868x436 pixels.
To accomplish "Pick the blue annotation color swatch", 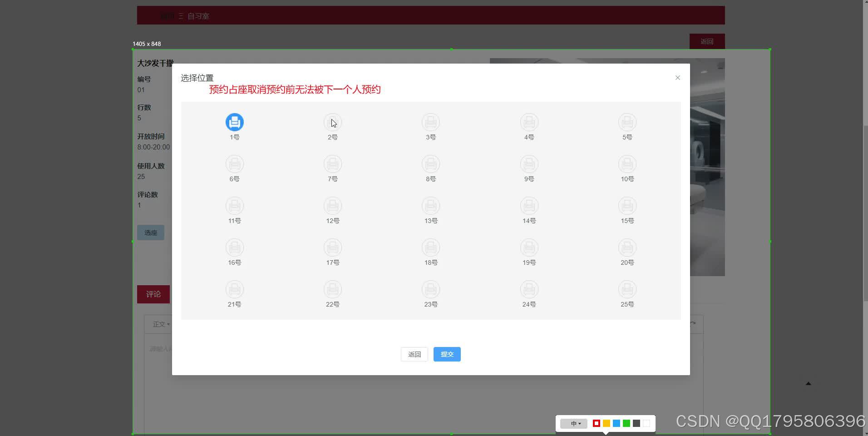I will point(616,423).
